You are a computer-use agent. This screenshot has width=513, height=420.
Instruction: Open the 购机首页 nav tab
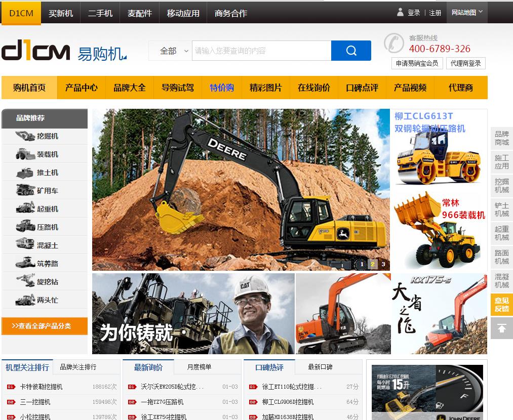pyautogui.click(x=29, y=88)
